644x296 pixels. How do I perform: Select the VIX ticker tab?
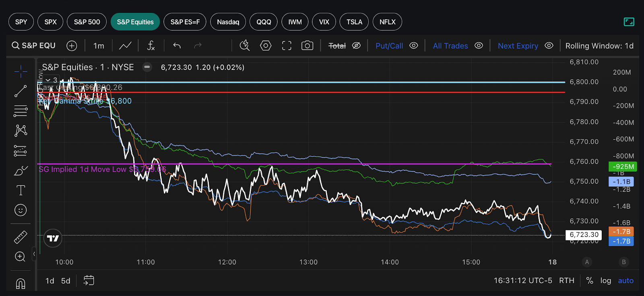click(x=324, y=22)
